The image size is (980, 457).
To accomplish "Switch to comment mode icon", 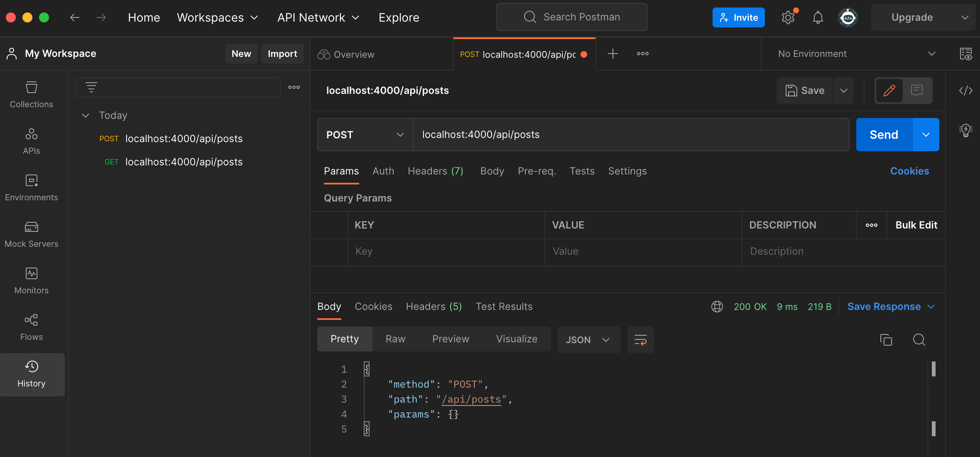I will [x=917, y=90].
